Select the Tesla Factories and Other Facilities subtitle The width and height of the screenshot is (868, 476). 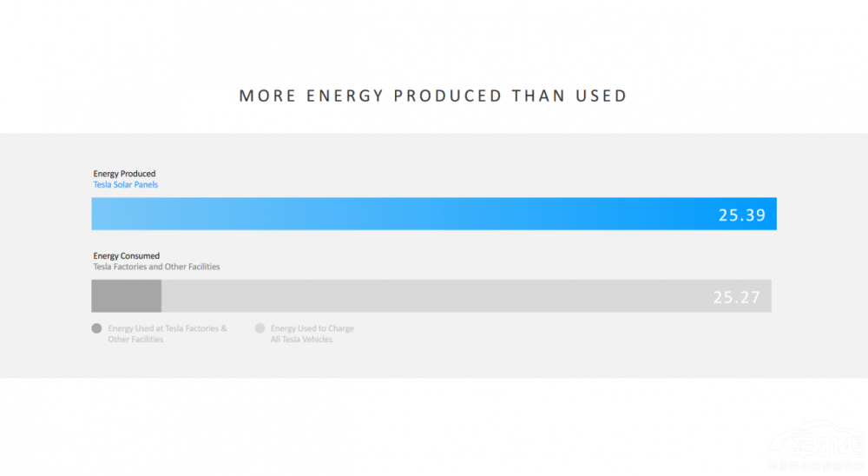pos(157,267)
